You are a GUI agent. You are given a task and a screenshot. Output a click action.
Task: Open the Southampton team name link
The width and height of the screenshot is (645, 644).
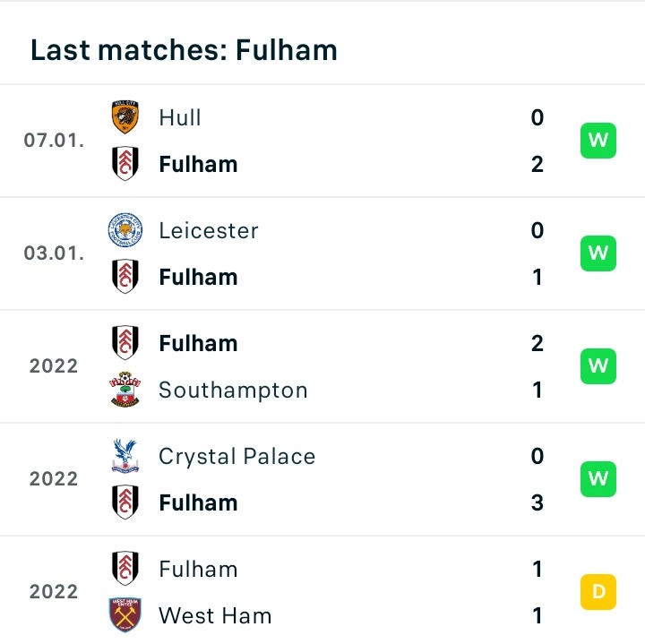(233, 391)
